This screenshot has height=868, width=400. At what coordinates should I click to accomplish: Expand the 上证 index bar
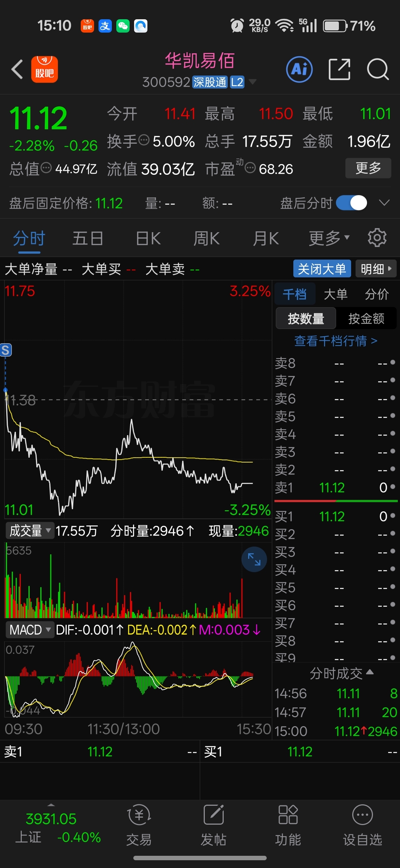point(51,805)
